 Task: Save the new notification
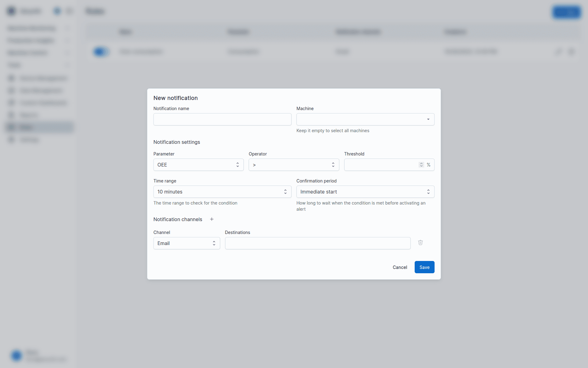point(424,267)
